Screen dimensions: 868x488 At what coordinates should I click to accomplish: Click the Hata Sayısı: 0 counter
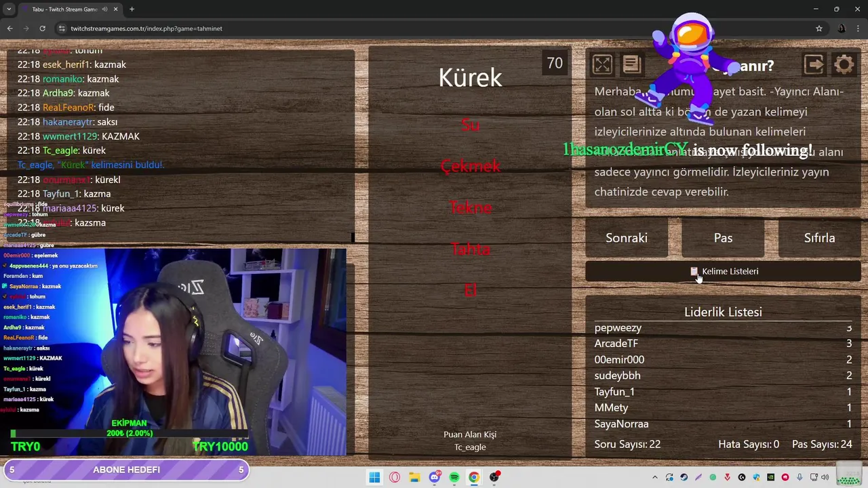pyautogui.click(x=749, y=445)
